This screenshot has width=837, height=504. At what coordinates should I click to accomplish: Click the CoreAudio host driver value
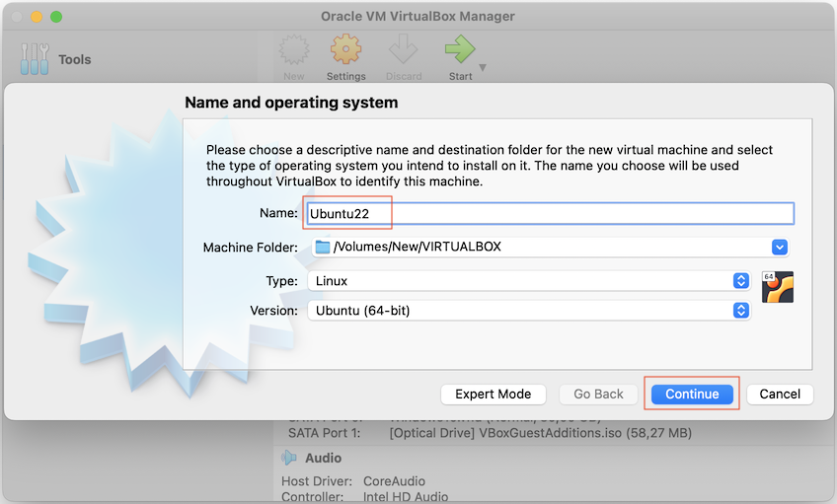pos(394,481)
